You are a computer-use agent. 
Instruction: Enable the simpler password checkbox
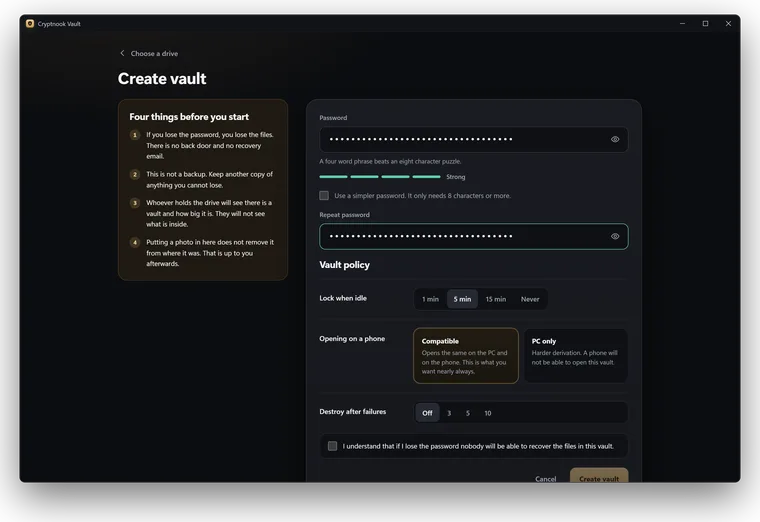click(x=324, y=196)
